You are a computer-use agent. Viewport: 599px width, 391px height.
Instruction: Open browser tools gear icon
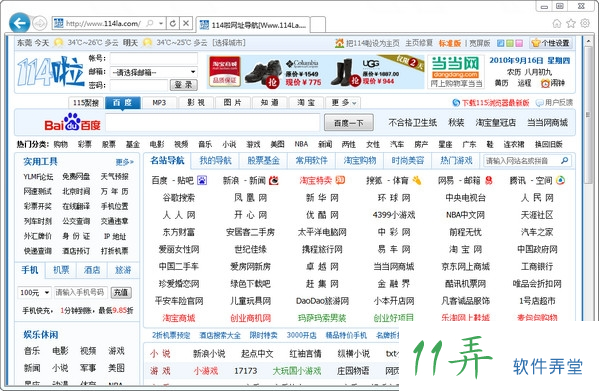pyautogui.click(x=585, y=24)
